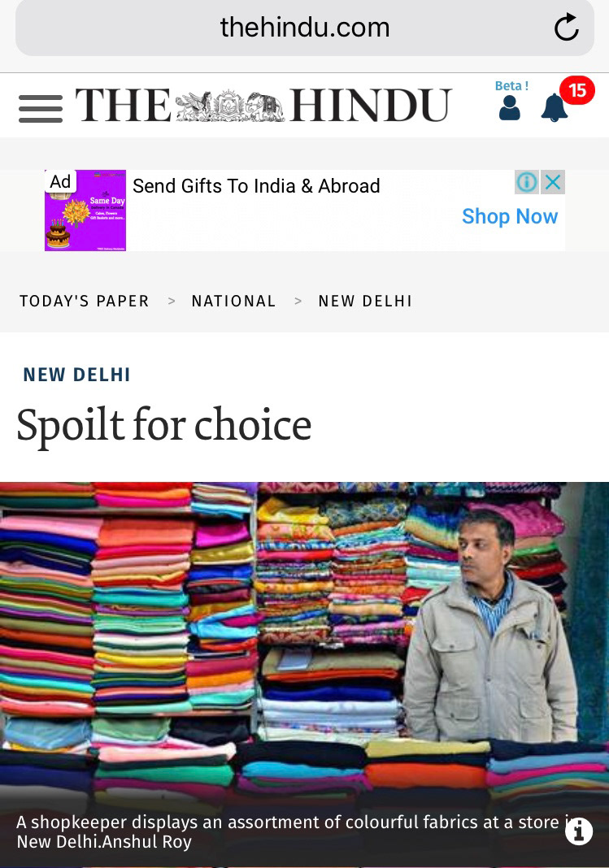Viewport: 609px width, 868px height.
Task: Open the user profile icon
Action: point(509,107)
